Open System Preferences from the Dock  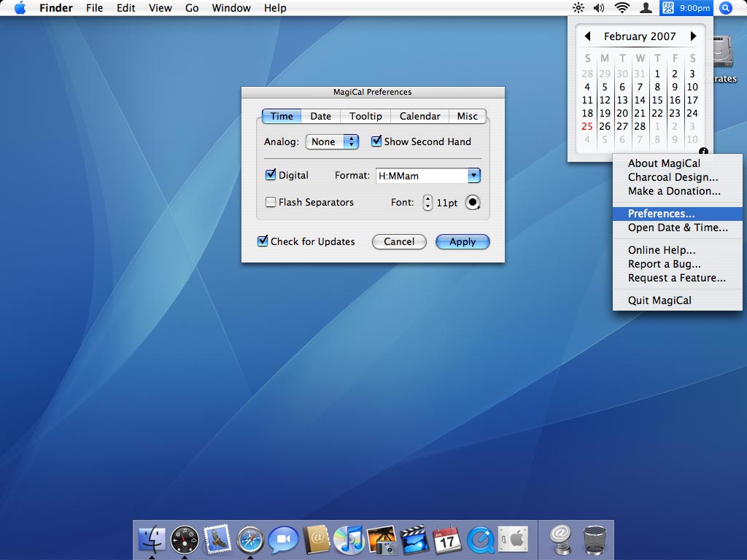point(513,540)
